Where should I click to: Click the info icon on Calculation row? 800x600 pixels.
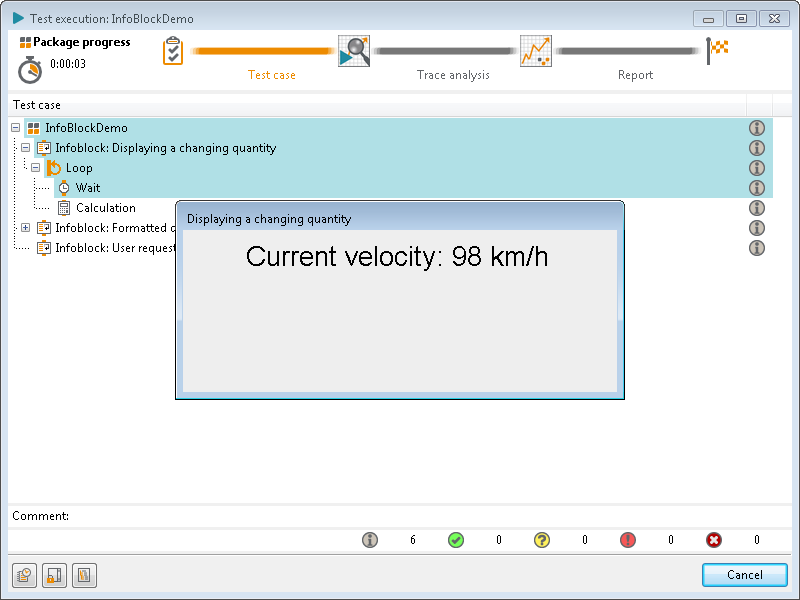coord(757,208)
